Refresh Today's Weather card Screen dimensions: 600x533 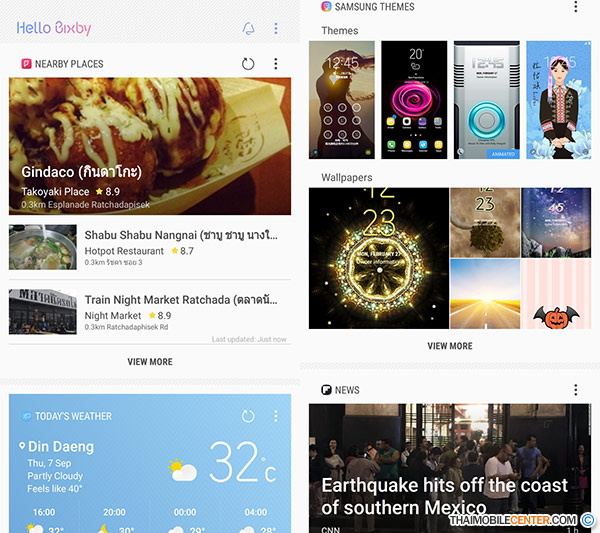click(248, 416)
